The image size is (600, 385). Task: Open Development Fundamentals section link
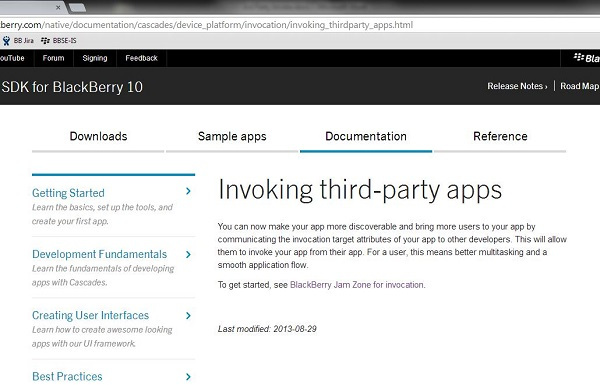(x=99, y=254)
